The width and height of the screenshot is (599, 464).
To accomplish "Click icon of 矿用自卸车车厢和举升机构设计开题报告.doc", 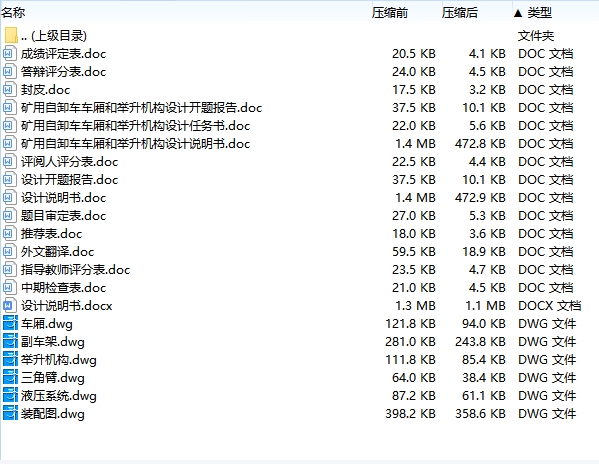I will pyautogui.click(x=10, y=107).
